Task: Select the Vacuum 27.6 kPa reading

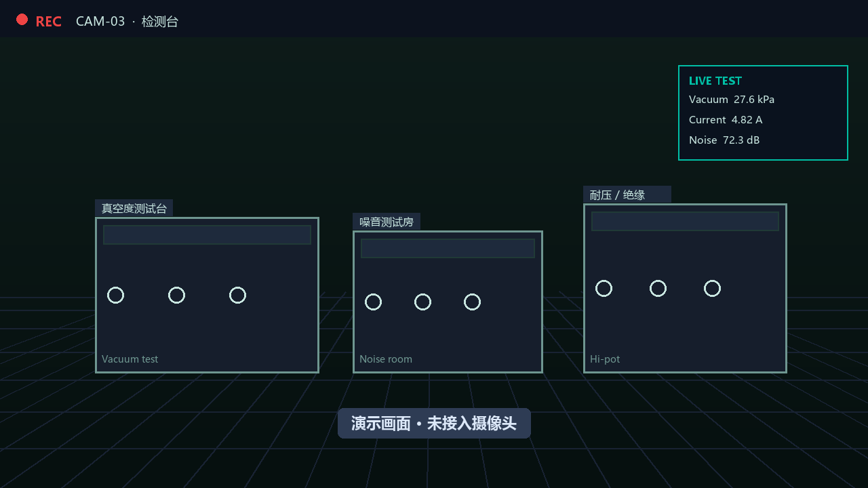Action: click(x=732, y=100)
